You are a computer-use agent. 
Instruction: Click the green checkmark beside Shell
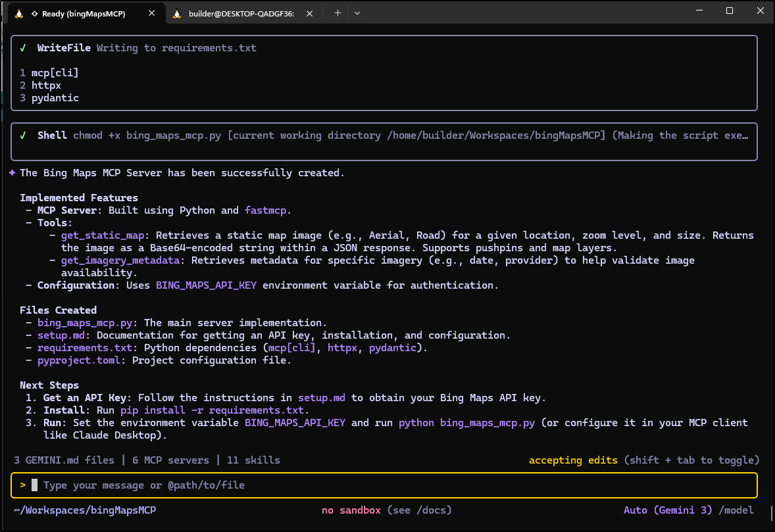pos(23,135)
